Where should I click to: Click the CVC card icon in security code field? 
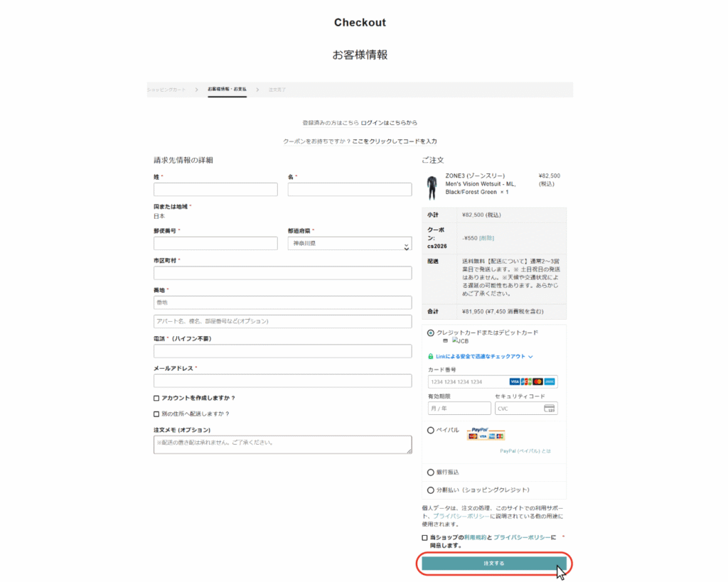click(549, 409)
